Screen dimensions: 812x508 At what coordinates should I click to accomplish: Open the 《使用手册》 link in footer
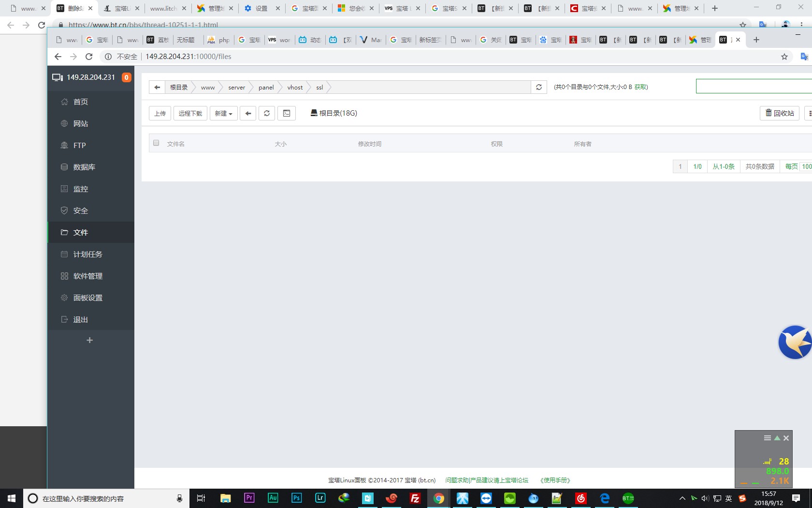click(555, 480)
